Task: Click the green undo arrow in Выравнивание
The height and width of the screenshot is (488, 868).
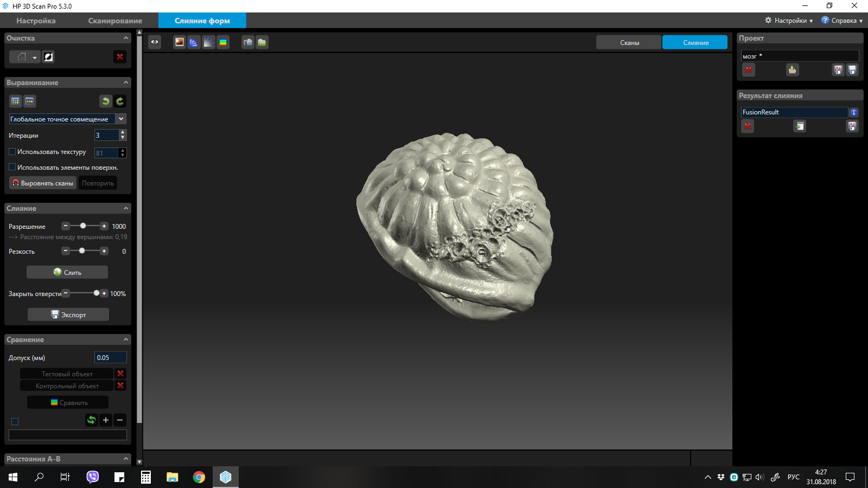Action: pos(106,101)
